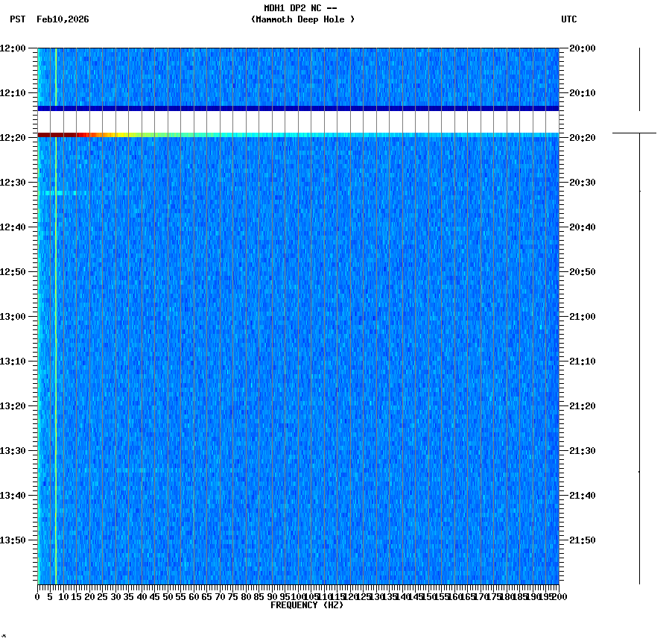
Task: Click the yellow vertical trace near 10 Hz
Action: click(x=56, y=335)
